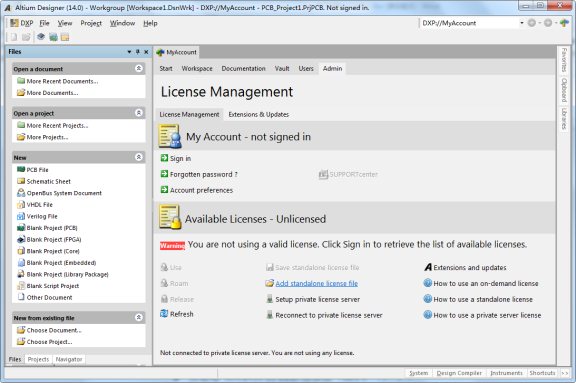Create a new Schematic Sheet
576x383 pixels.
pos(44,181)
